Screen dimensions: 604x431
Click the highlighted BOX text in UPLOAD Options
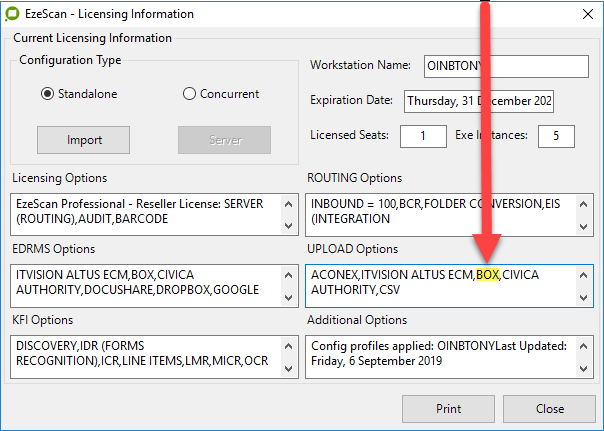487,275
